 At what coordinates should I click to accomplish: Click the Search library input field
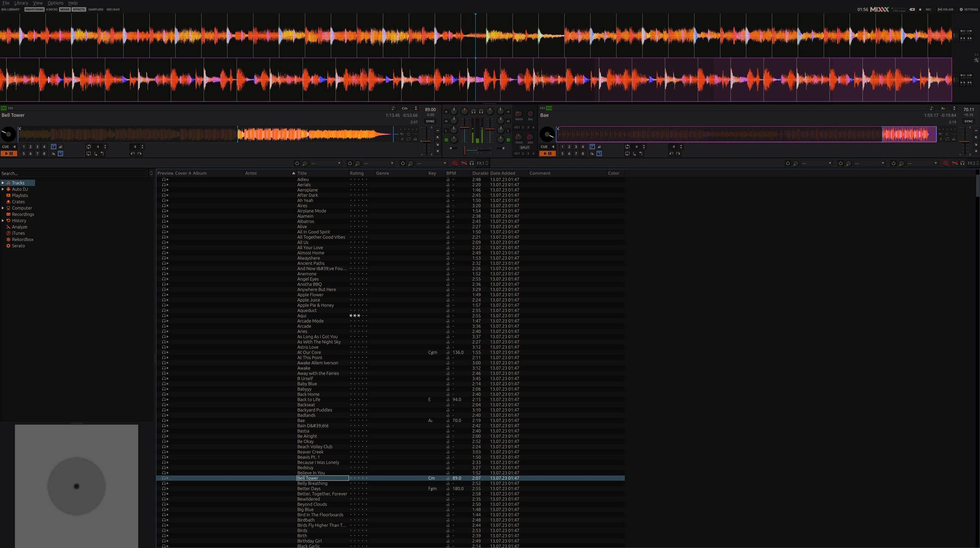(x=73, y=174)
